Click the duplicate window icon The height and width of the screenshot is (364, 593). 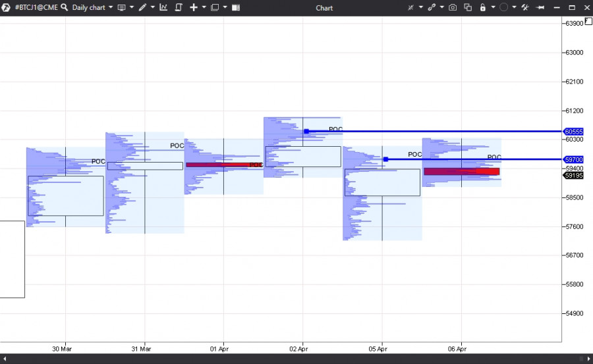[468, 7]
